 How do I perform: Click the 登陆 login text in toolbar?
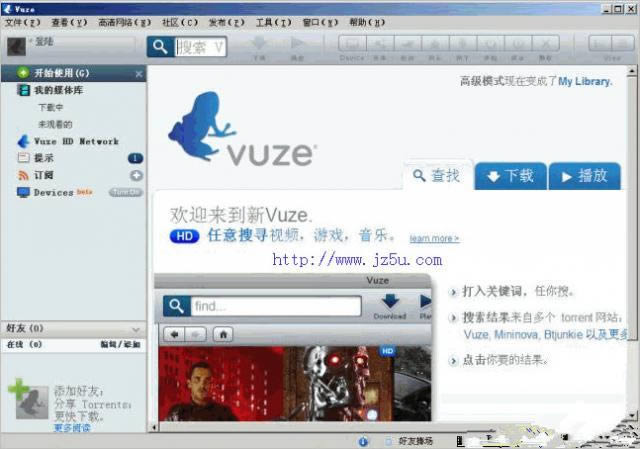[44, 41]
